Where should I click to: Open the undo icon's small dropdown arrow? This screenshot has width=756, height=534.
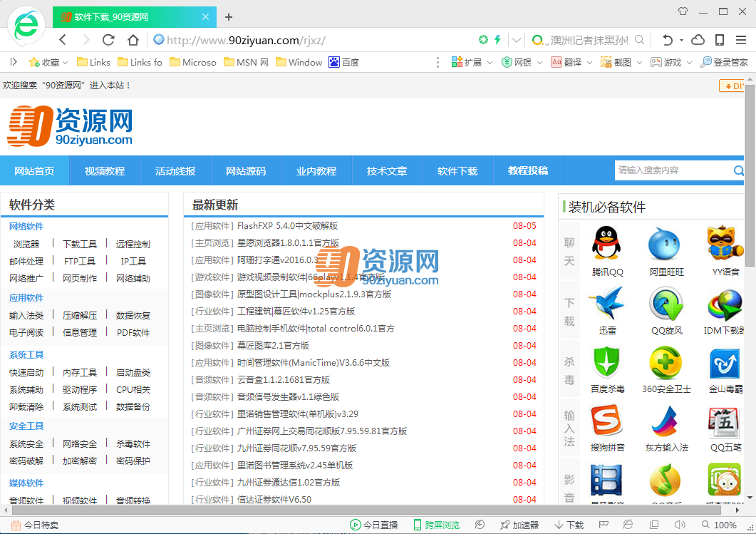681,40
